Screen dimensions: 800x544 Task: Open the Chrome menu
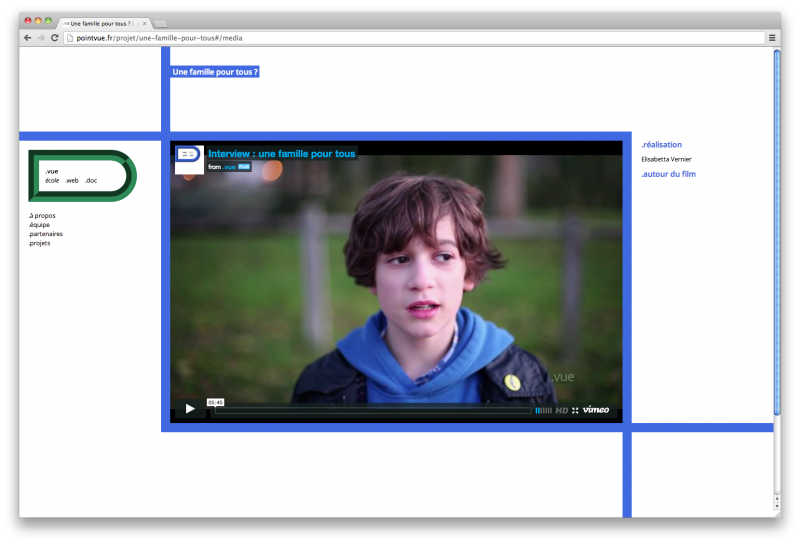point(772,38)
